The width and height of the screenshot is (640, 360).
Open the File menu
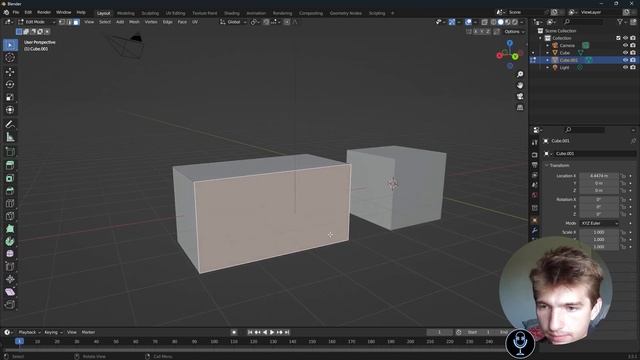click(x=16, y=13)
